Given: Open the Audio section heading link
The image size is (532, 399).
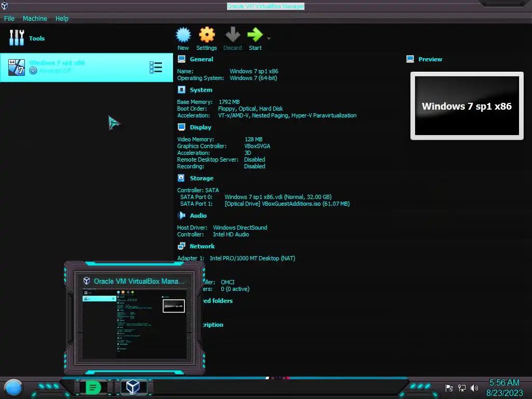Looking at the screenshot, I should [198, 216].
